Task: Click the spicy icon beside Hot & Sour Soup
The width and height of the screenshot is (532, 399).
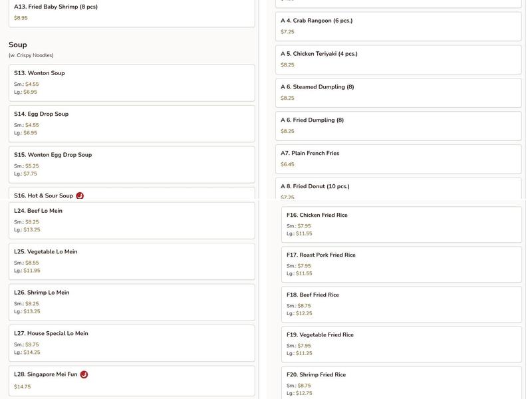Action: [80, 196]
